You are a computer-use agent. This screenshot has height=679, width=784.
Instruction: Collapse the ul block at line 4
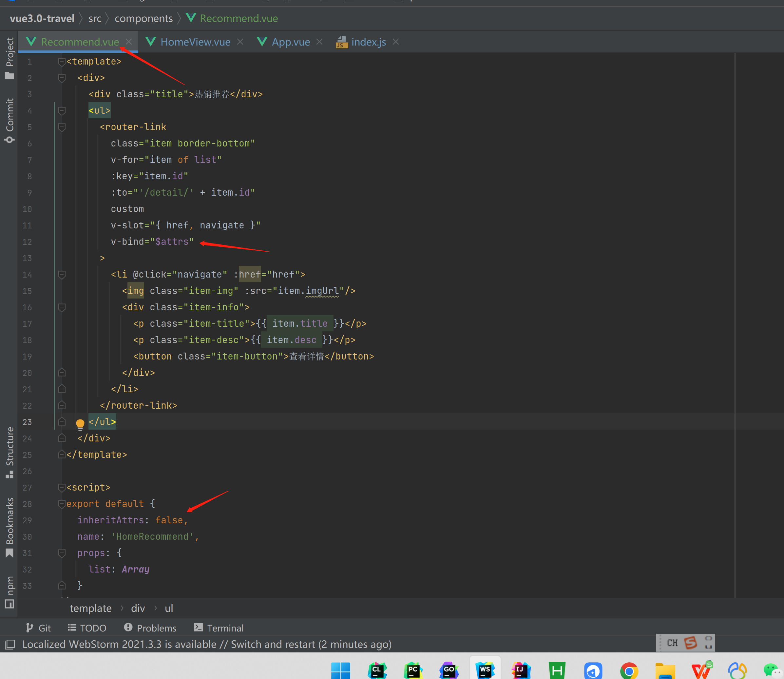(x=62, y=111)
